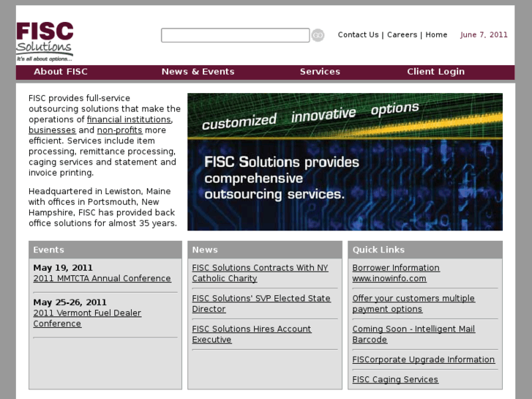The width and height of the screenshot is (532, 399).
Task: Open the Services menu
Action: (x=320, y=72)
